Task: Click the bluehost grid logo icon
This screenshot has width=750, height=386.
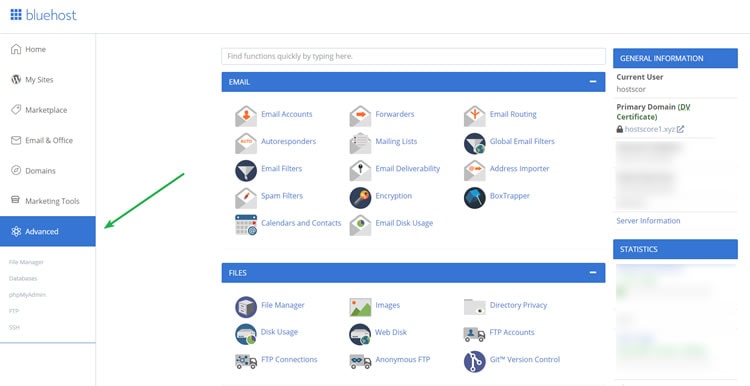Action: coord(16,15)
